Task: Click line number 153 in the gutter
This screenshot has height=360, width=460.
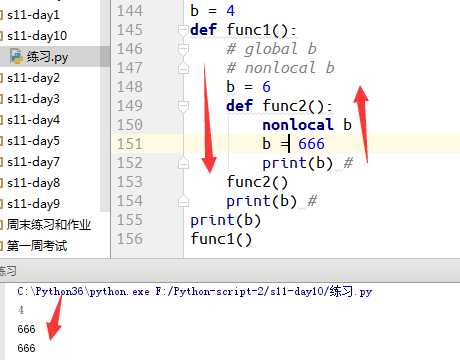Action: [130, 182]
